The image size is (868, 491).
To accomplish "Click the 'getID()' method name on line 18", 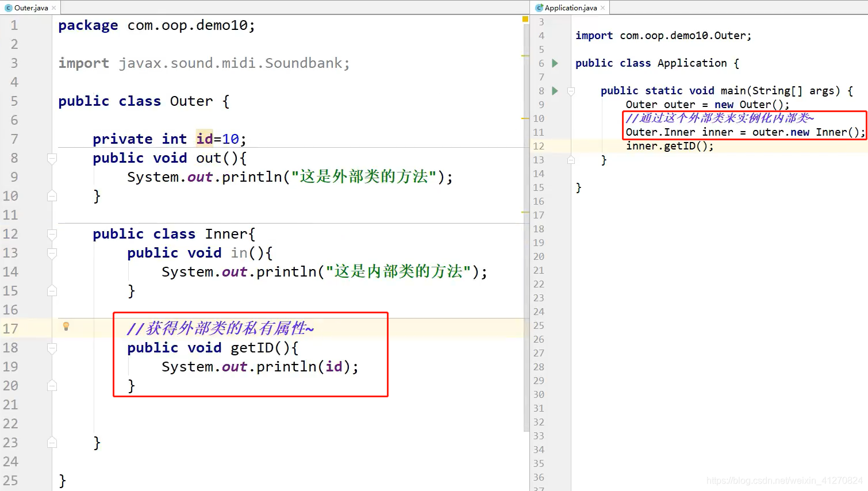I will click(260, 348).
